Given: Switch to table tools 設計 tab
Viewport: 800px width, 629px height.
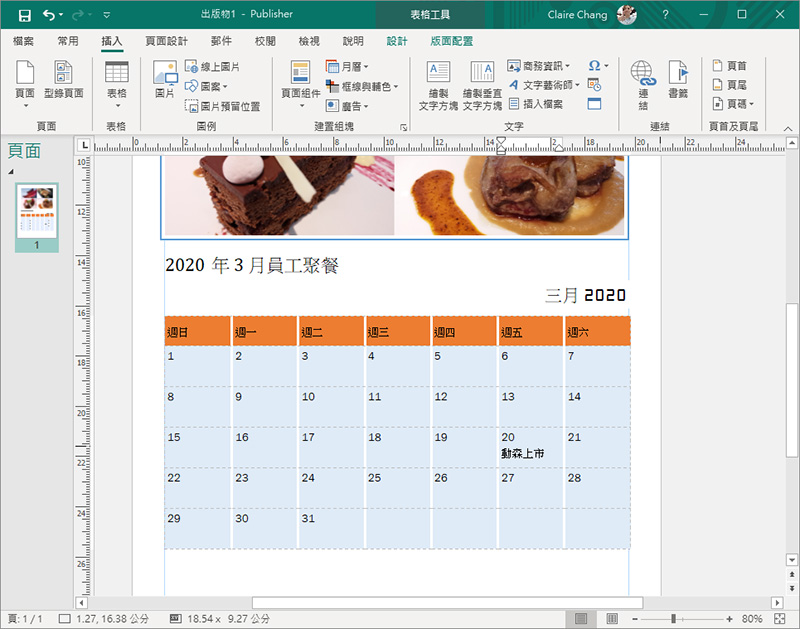Looking at the screenshot, I should 397,41.
